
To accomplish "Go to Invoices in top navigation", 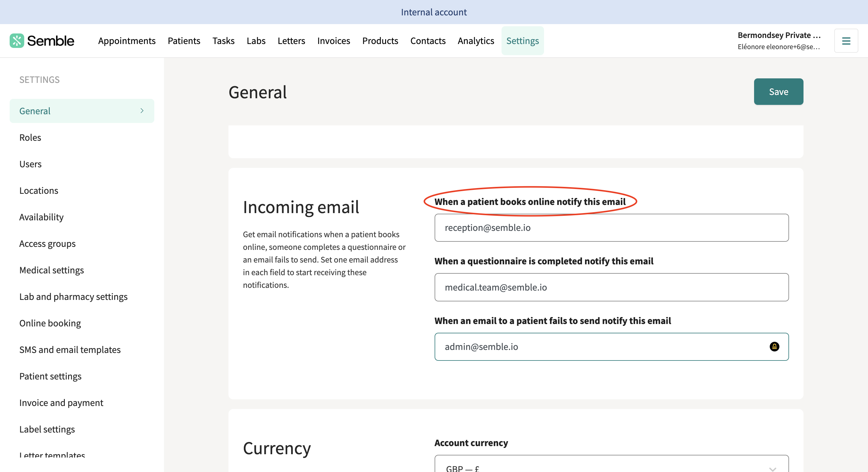I will 334,41.
